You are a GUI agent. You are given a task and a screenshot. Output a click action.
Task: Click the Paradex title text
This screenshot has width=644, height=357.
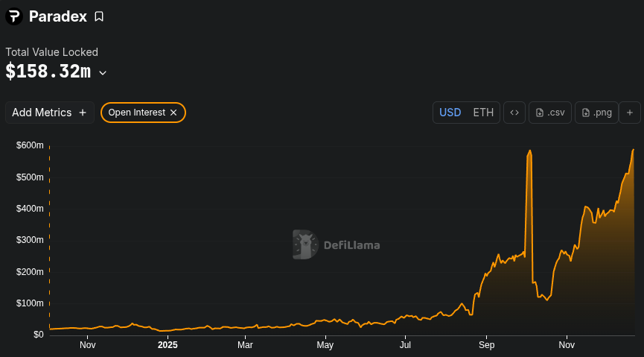coord(58,16)
